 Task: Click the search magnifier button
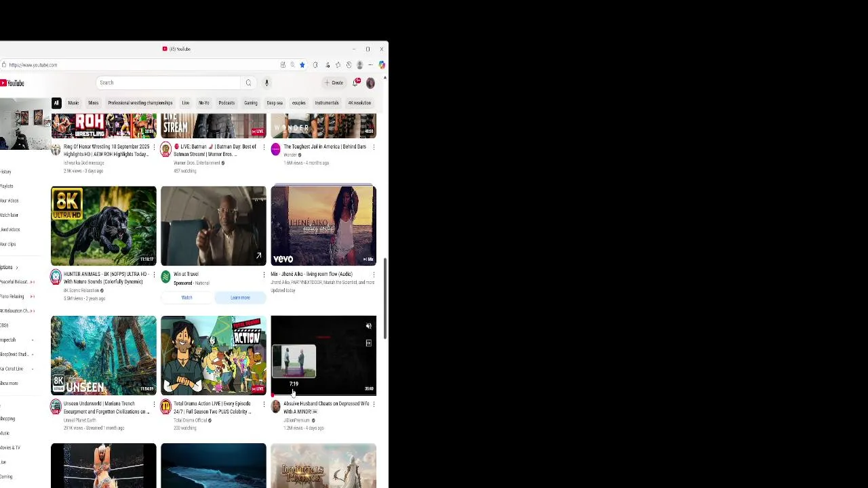click(x=248, y=83)
